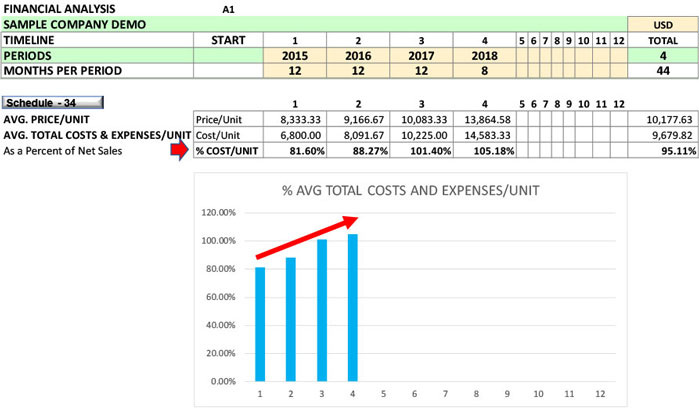Screen dimensions: 699x409
Task: Select percent cell 88.27%
Action: pos(358,151)
